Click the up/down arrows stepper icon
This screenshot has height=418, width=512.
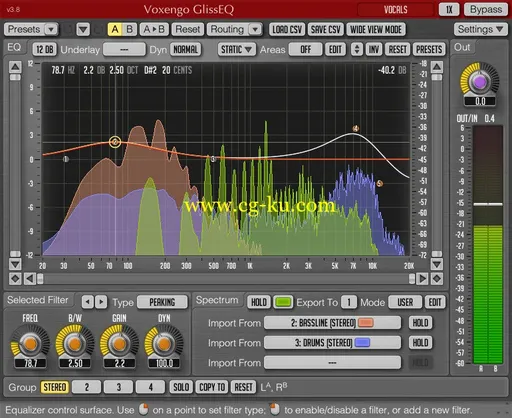coord(357,50)
